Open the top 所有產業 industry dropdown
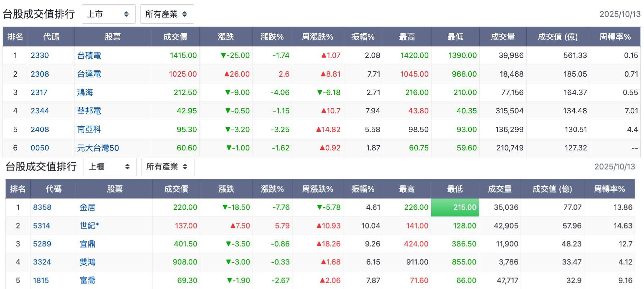Image resolution: width=644 pixels, height=289 pixels. pyautogui.click(x=167, y=14)
